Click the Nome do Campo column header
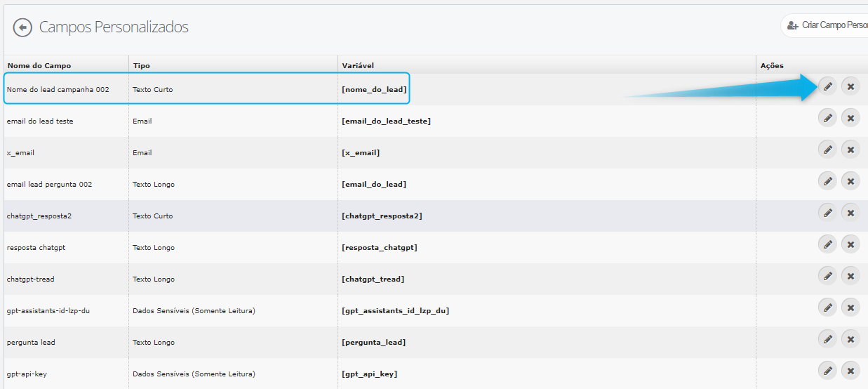This screenshot has width=868, height=389. (39, 65)
